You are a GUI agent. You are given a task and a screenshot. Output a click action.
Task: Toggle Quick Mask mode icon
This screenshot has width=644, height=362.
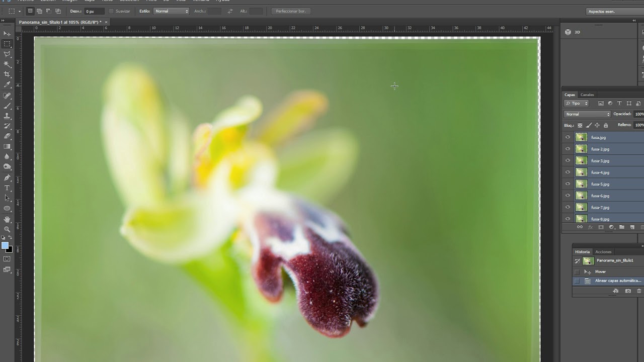(7, 259)
